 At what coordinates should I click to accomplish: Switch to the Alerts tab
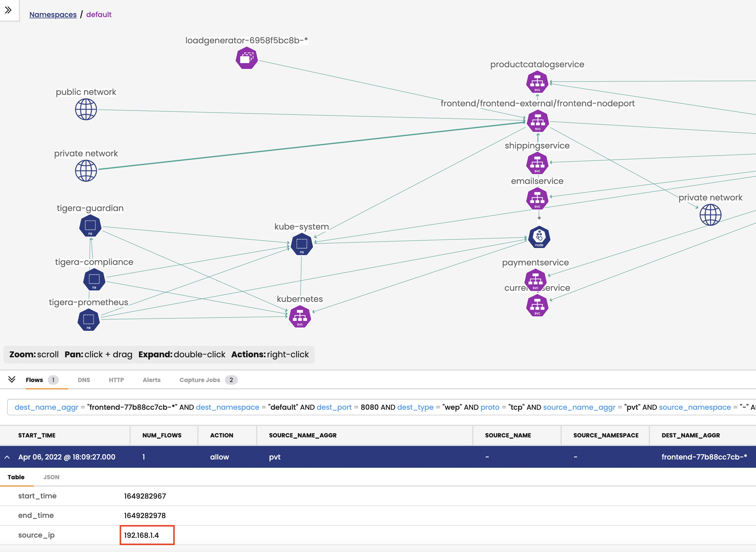(152, 380)
